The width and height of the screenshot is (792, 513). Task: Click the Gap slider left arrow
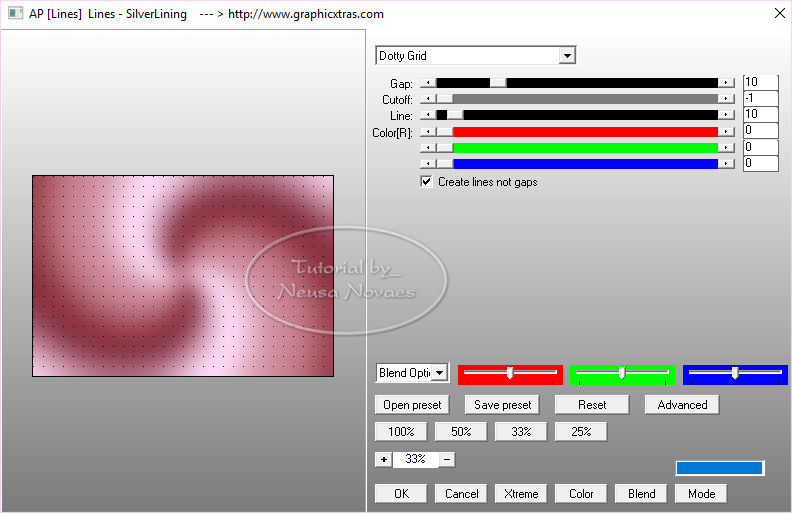point(428,83)
